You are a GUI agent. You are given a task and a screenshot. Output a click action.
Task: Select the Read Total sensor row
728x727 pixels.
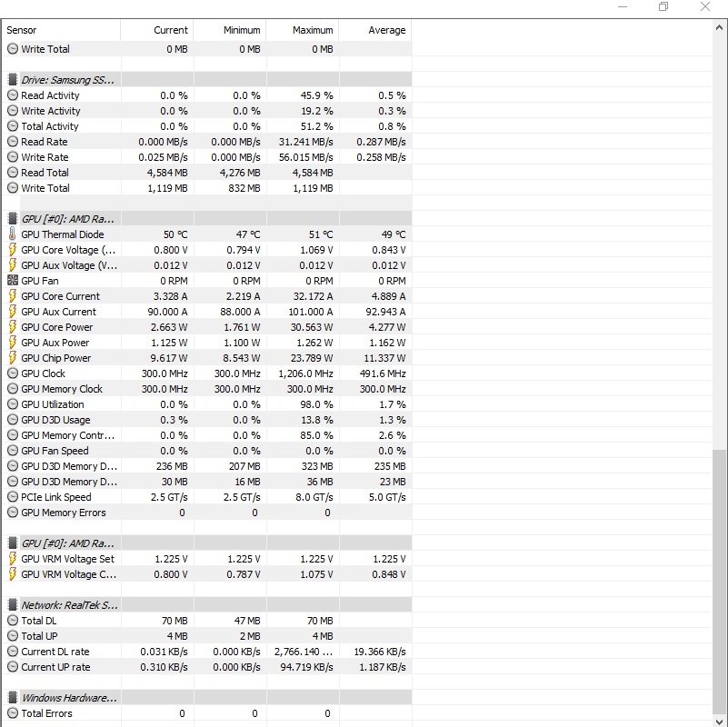click(207, 173)
